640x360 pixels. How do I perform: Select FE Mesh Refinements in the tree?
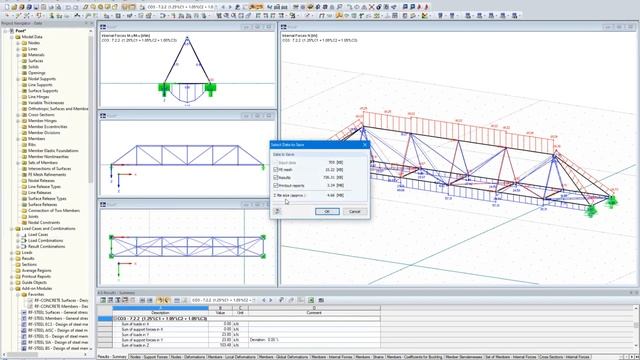pyautogui.click(x=47, y=175)
